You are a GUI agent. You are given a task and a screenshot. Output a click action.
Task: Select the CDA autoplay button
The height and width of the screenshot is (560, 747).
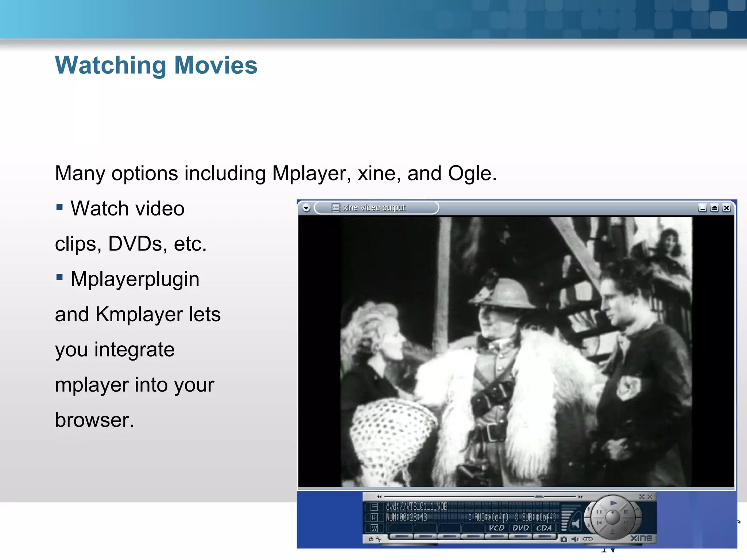point(544,528)
